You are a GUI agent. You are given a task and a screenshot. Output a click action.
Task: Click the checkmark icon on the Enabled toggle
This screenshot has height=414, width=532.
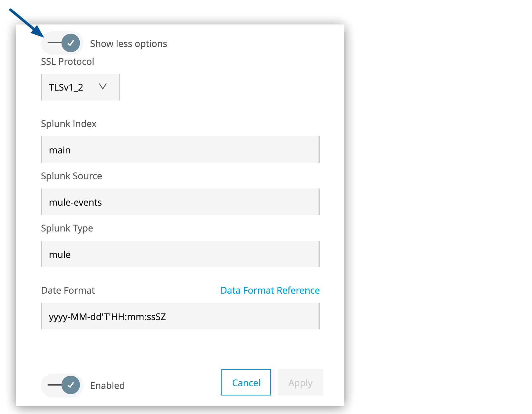point(70,385)
